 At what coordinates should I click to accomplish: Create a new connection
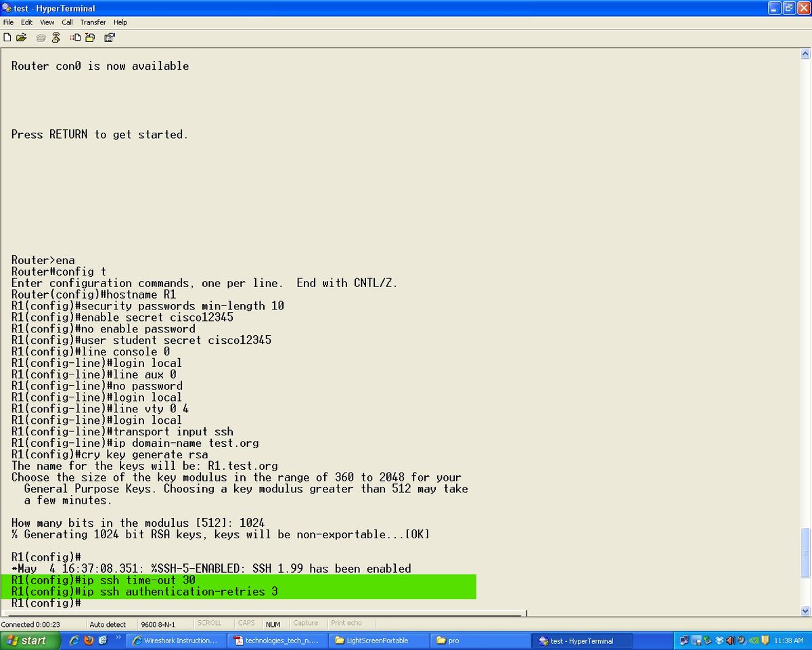click(7, 37)
